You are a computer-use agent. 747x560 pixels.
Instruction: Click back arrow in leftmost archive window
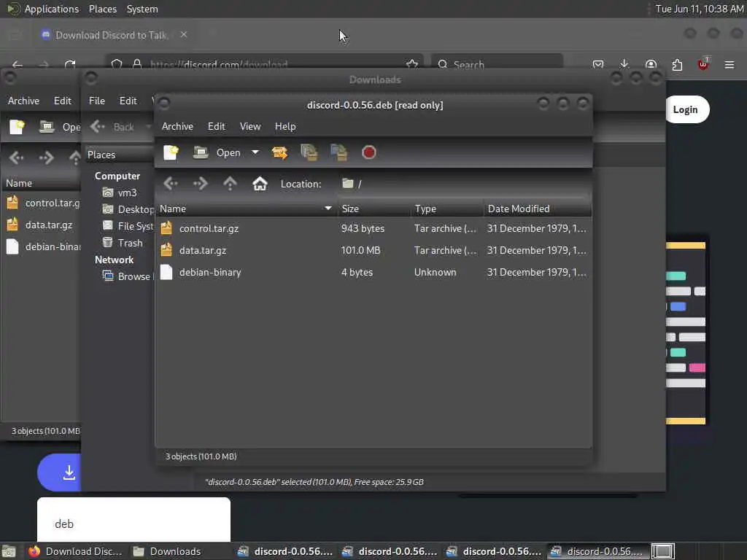[17, 157]
